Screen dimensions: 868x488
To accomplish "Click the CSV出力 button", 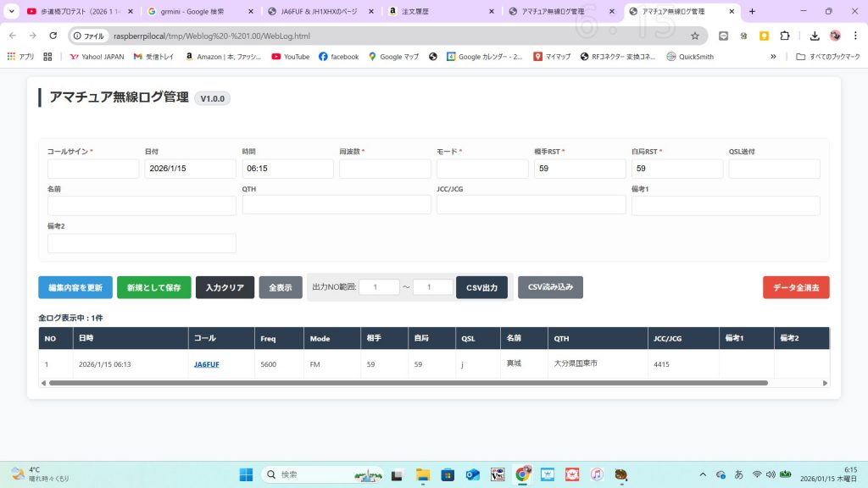I will (x=481, y=287).
